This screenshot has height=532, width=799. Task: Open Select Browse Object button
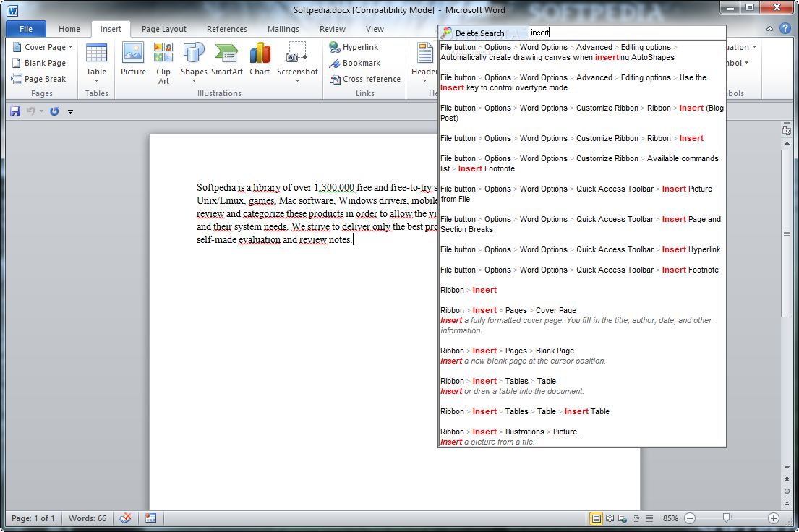tap(787, 492)
